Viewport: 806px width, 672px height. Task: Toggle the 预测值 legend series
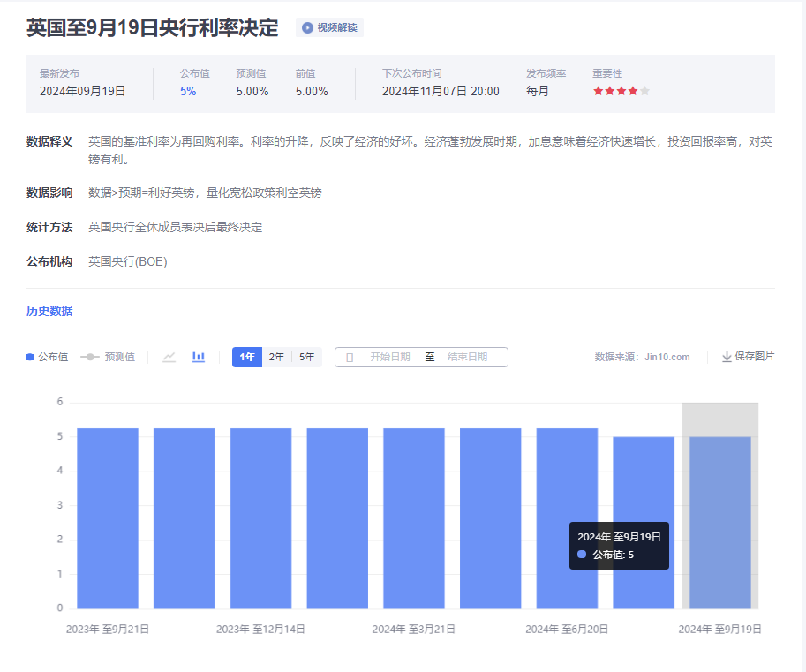[x=108, y=357]
